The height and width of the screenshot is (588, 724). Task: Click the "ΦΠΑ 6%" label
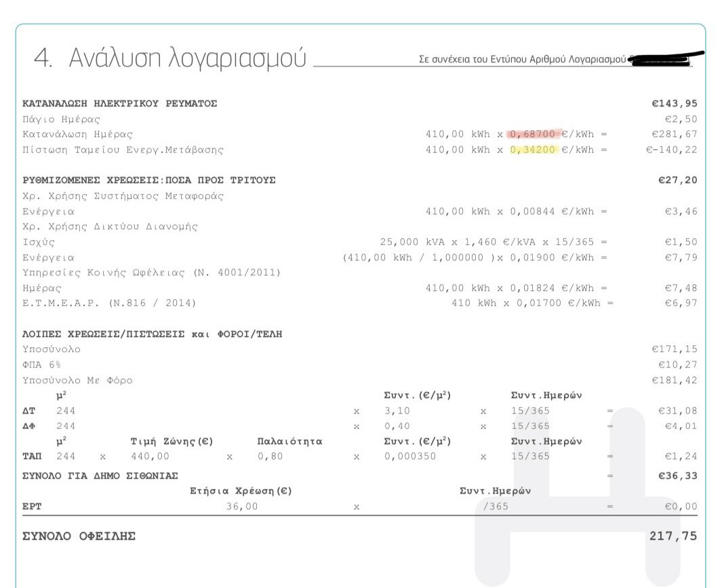41,365
